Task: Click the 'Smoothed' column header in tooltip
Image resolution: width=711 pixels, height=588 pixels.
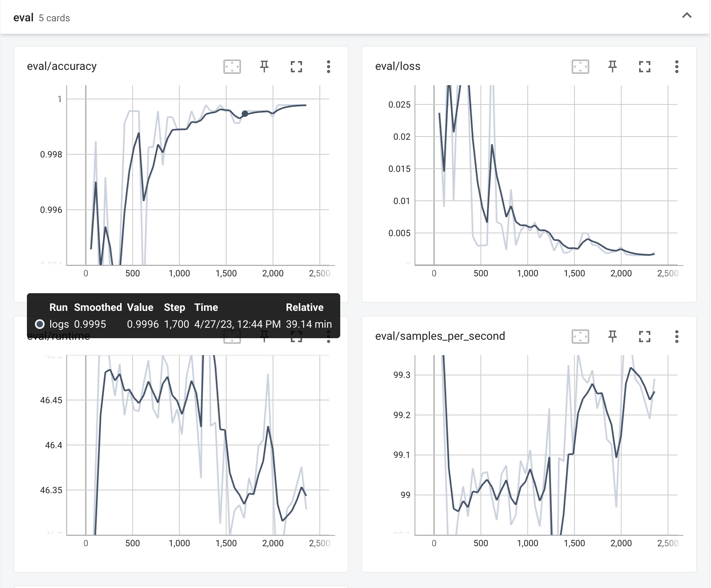Action: [98, 307]
